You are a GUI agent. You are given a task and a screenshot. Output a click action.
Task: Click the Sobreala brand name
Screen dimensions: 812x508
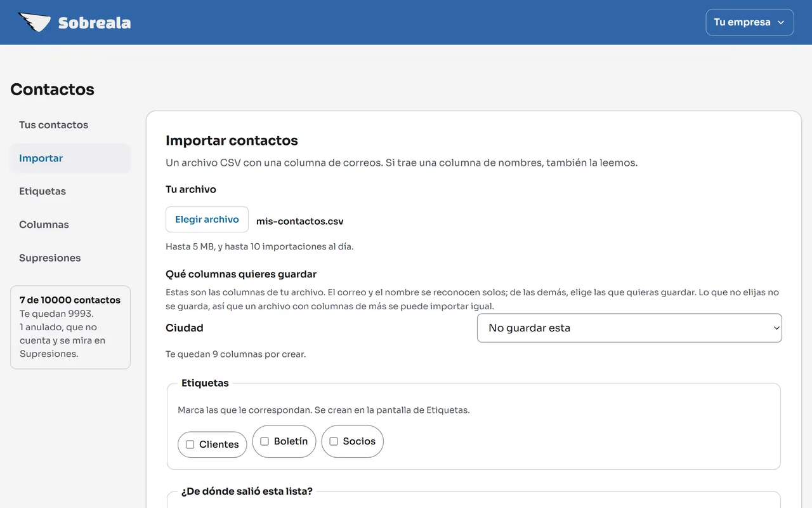[95, 23]
